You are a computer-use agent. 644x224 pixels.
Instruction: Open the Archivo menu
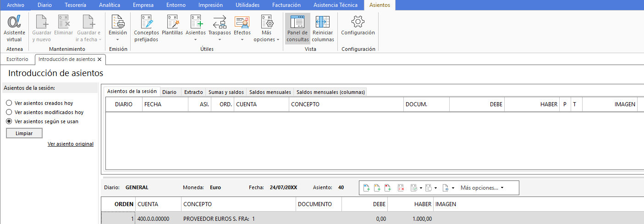16,5
